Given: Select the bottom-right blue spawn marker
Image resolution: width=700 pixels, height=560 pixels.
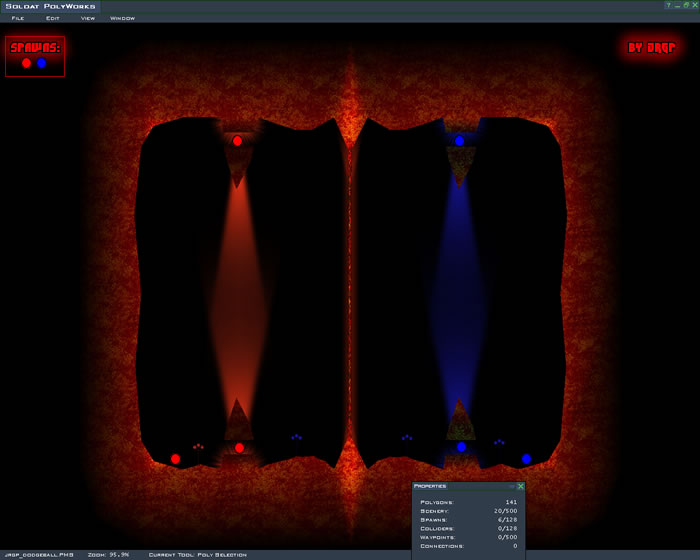Looking at the screenshot, I should click(526, 459).
